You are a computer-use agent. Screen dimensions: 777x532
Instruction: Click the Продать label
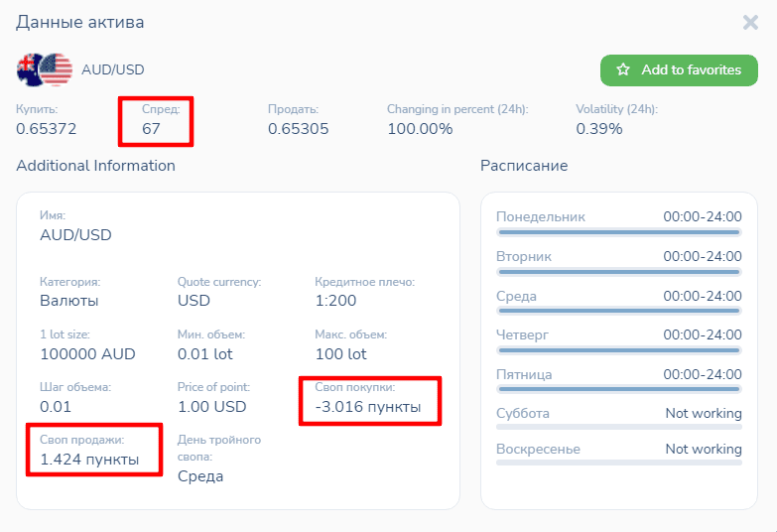(x=294, y=109)
